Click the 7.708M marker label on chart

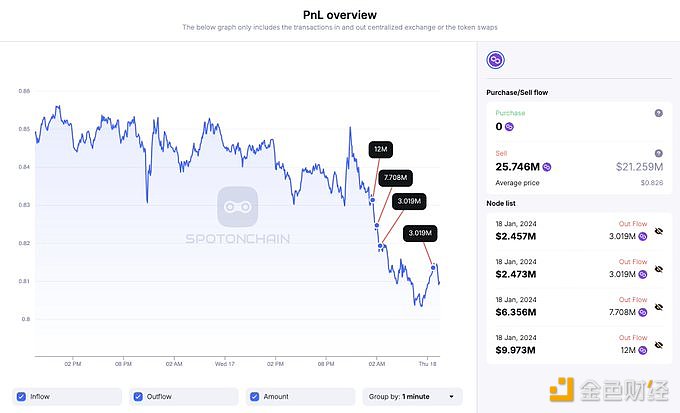(396, 177)
